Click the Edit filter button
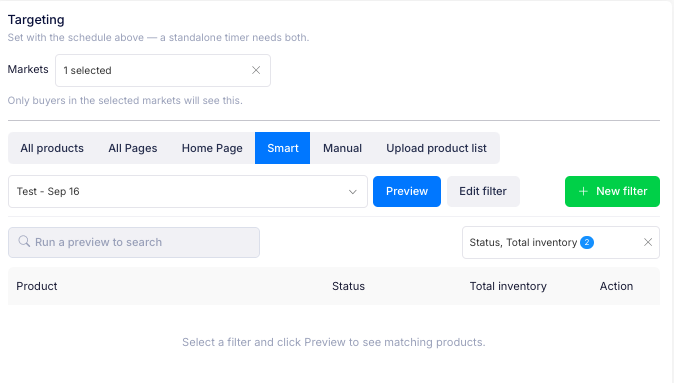The image size is (674, 383). pyautogui.click(x=483, y=191)
